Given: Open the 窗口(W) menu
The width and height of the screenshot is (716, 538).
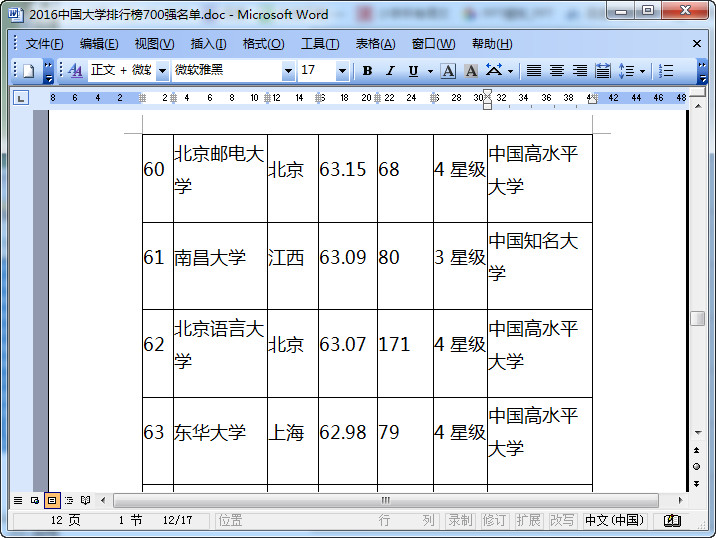Looking at the screenshot, I should pos(433,44).
